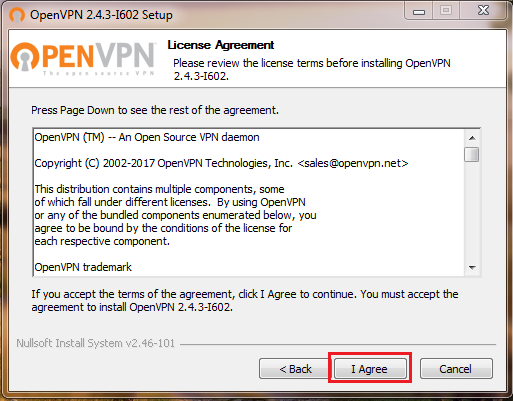This screenshot has height=401, width=513.
Task: Click the sales@openvpn.net email address
Action: coord(353,163)
